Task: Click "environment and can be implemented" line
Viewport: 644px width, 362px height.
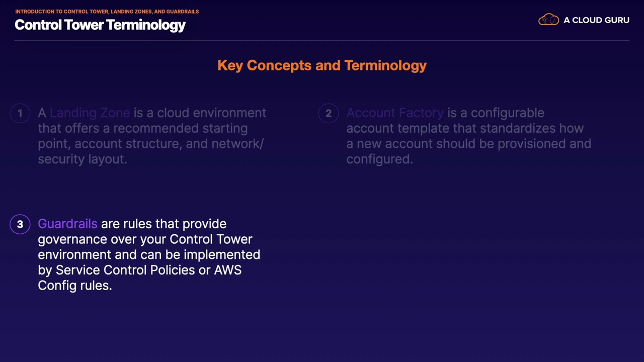Action: click(x=149, y=254)
